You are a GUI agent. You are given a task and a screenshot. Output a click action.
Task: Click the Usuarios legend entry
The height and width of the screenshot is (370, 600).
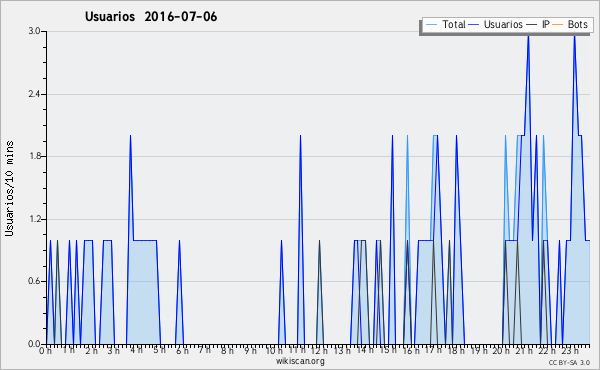[x=496, y=24]
